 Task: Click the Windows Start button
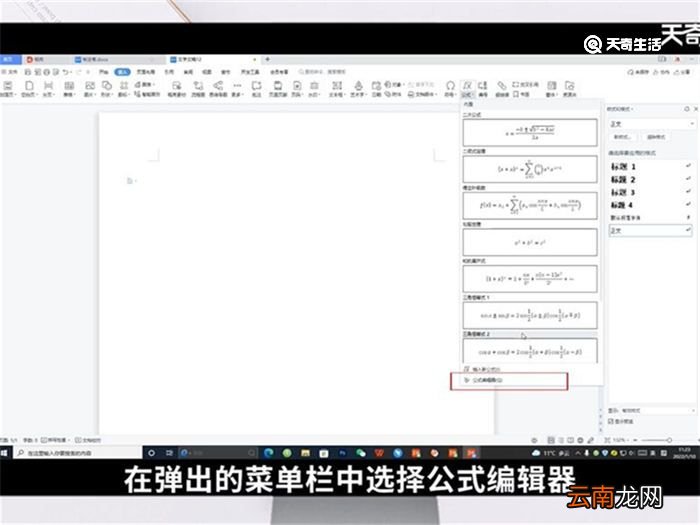[4, 453]
